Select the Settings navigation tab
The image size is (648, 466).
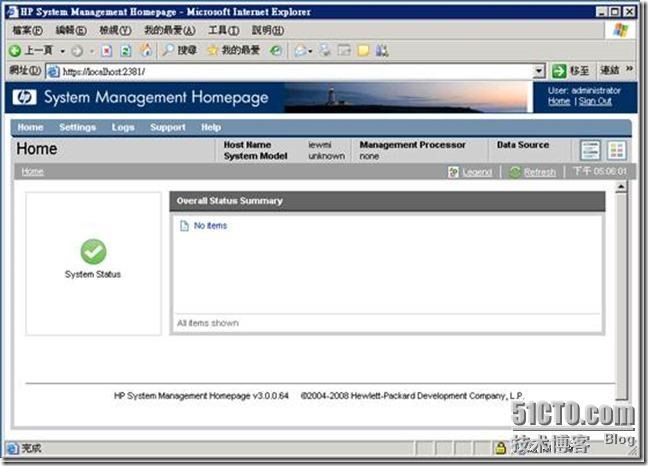[x=77, y=127]
